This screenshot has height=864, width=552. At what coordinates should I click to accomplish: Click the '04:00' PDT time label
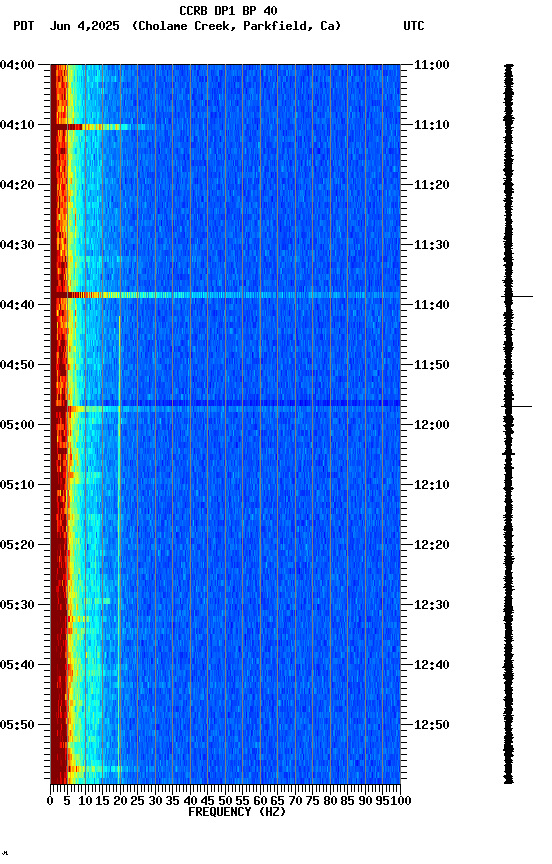(17, 65)
